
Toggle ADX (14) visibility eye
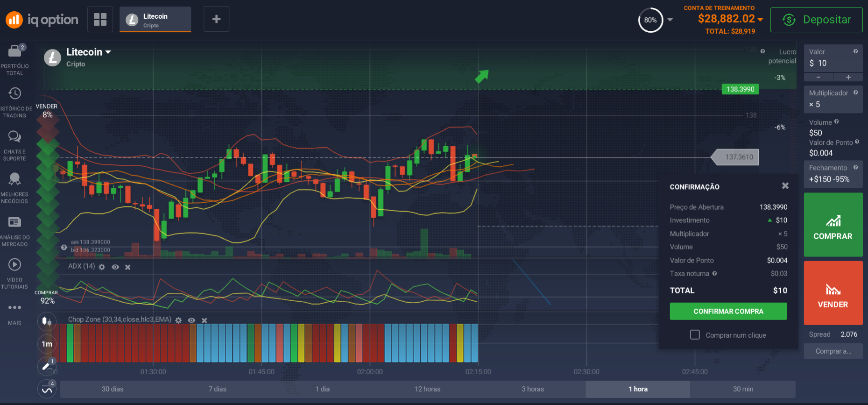click(x=115, y=267)
